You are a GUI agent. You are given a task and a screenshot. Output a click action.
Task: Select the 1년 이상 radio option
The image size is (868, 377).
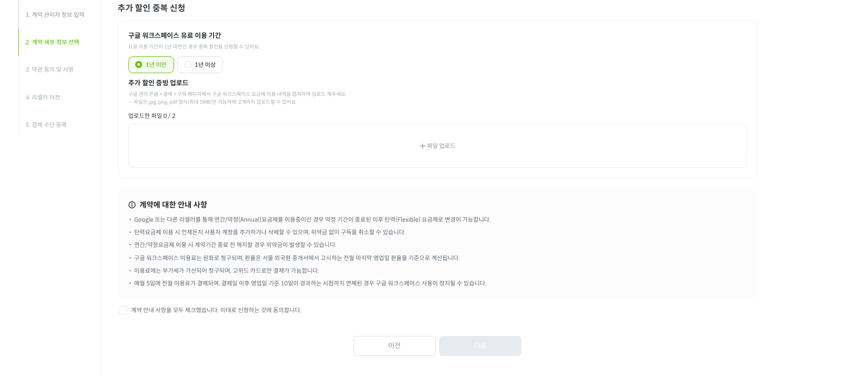200,65
